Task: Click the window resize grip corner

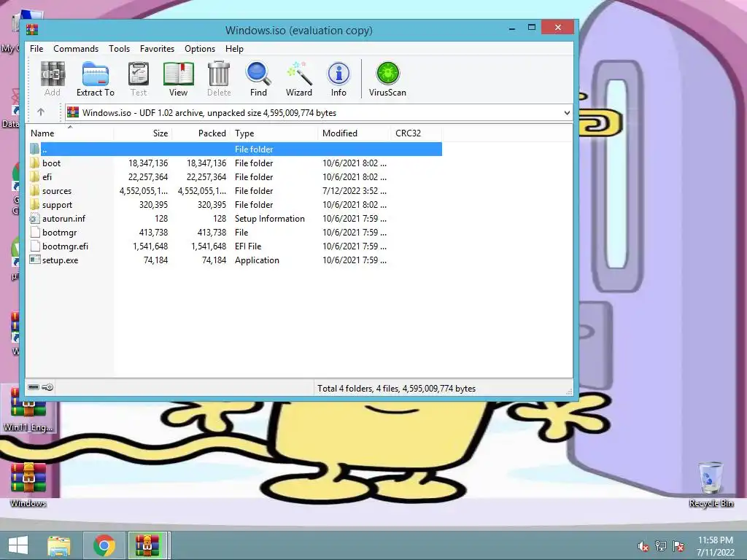Action: 569,392
